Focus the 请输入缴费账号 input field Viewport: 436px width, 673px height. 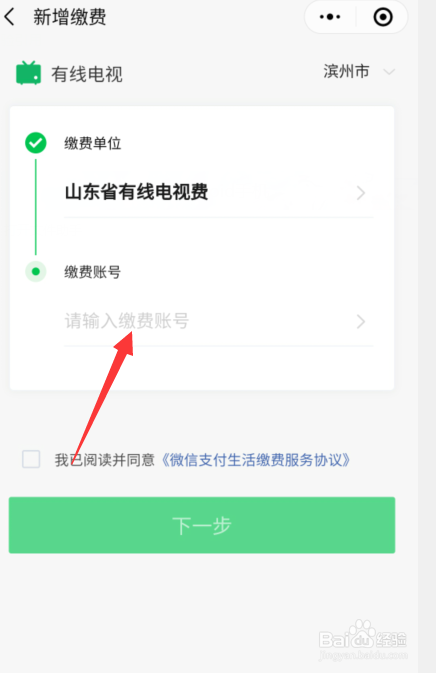pyautogui.click(x=219, y=321)
